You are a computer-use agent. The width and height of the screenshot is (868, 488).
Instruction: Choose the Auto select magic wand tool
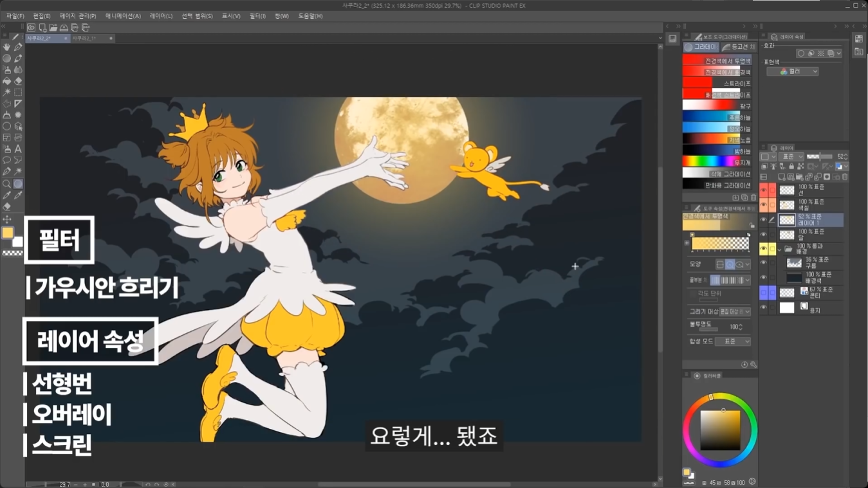6,92
